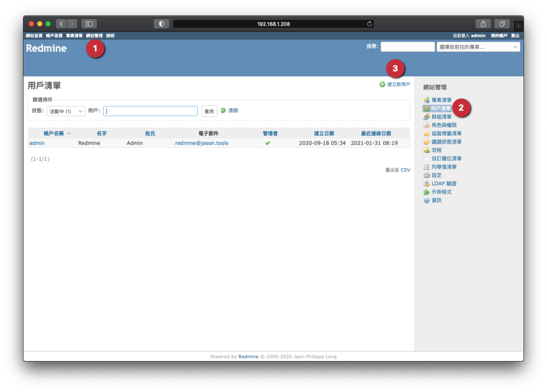Sort by 帳戶名稱 column header
547x392 pixels.
[53, 134]
